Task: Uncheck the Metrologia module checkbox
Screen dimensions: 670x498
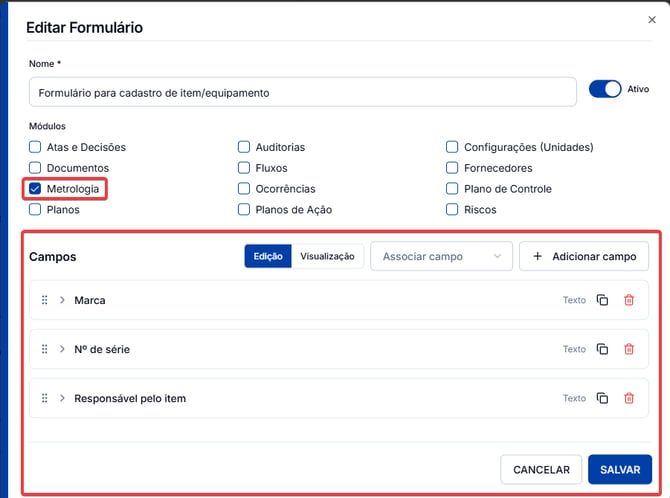Action: coord(35,189)
